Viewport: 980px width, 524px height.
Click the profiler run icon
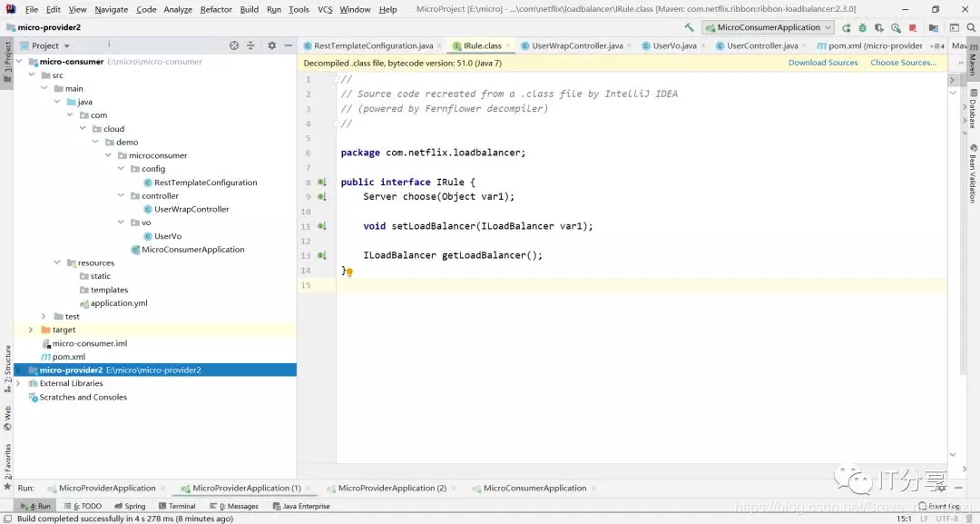(896, 27)
